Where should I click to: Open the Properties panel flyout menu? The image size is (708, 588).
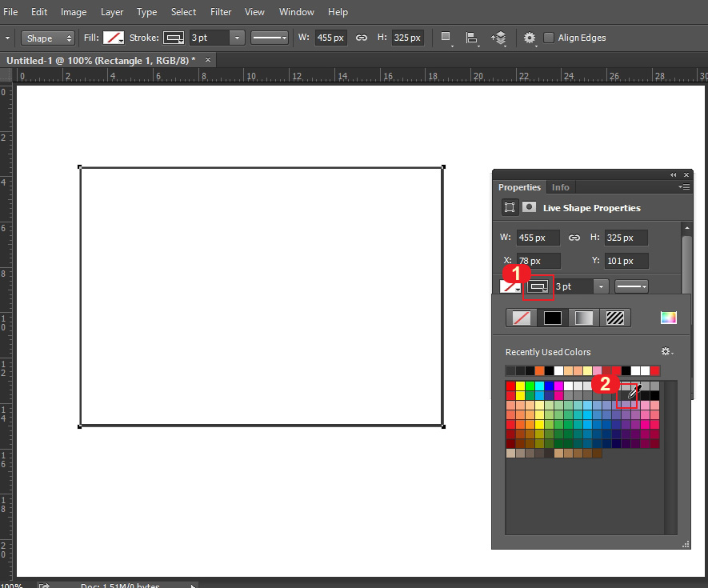[x=684, y=186]
